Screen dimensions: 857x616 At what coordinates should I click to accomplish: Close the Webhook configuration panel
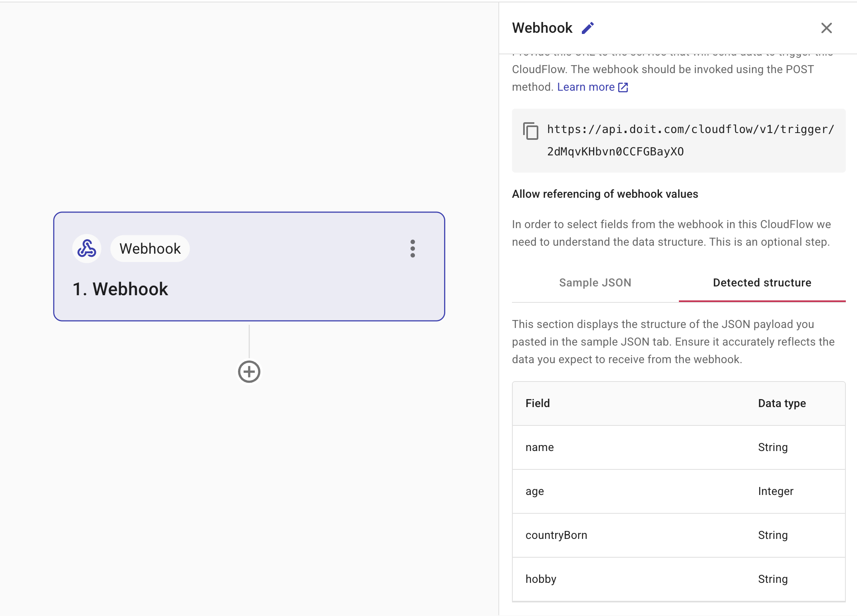pos(826,28)
